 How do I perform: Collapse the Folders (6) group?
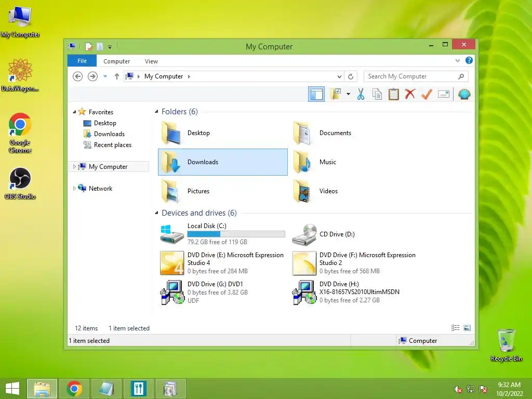[x=156, y=112]
